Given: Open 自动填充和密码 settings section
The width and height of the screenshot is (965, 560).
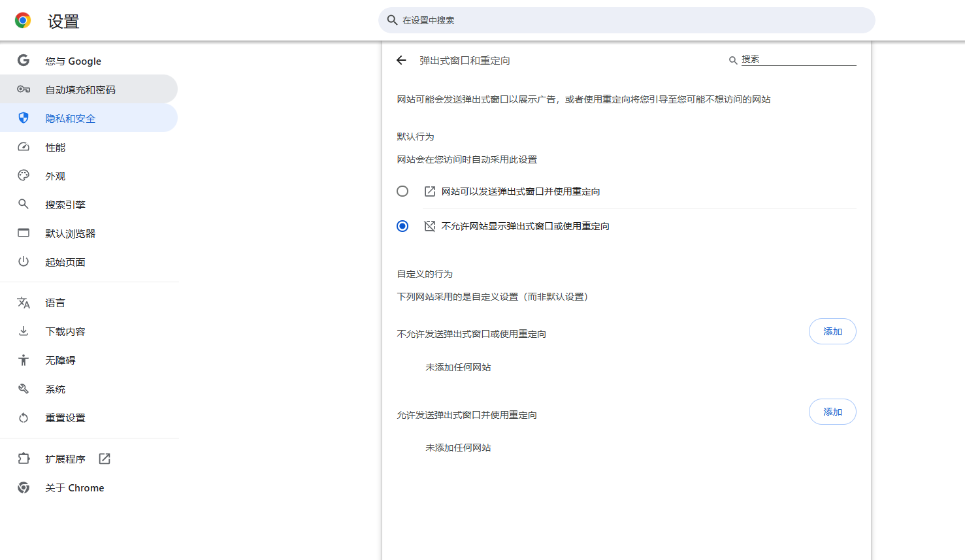Looking at the screenshot, I should [89, 90].
